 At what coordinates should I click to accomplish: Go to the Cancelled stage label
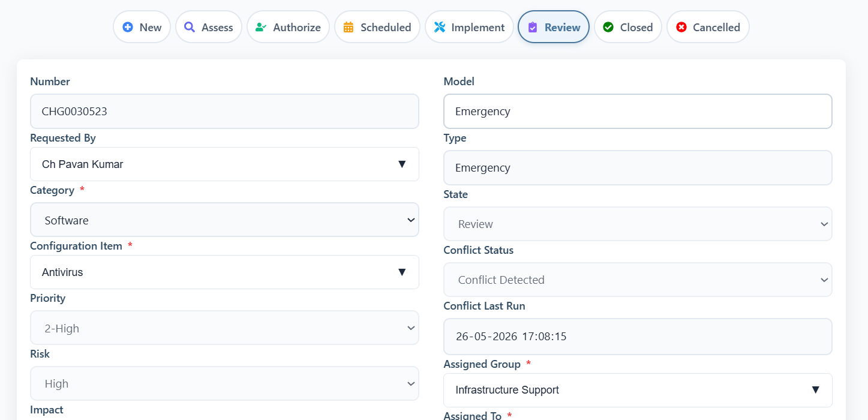(x=716, y=27)
